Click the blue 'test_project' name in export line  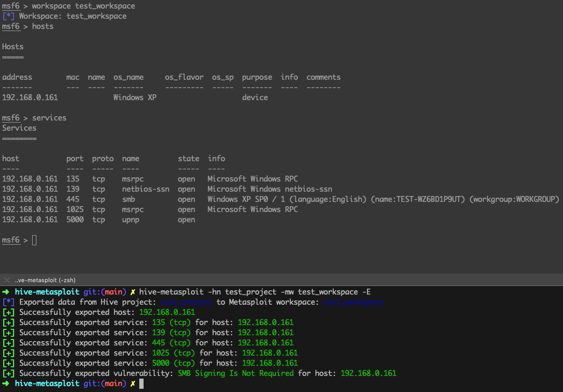tap(186, 302)
